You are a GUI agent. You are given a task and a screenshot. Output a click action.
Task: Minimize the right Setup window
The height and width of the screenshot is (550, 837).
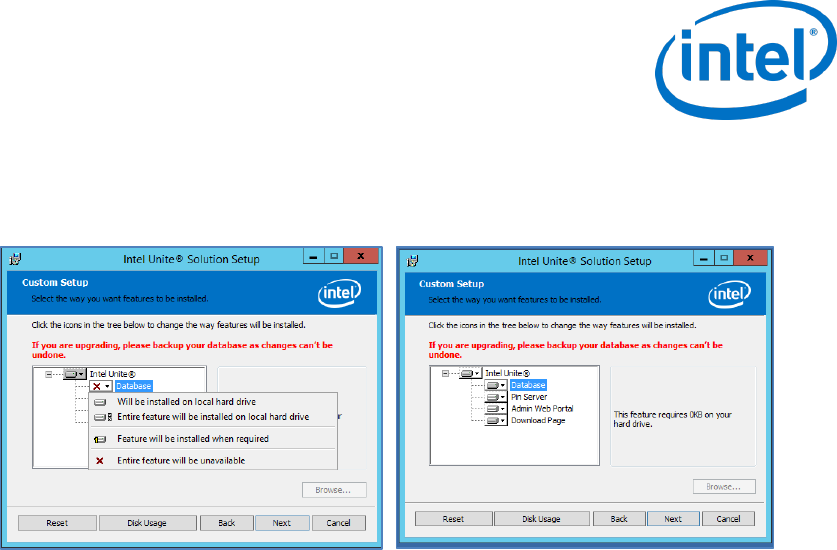pos(704,258)
